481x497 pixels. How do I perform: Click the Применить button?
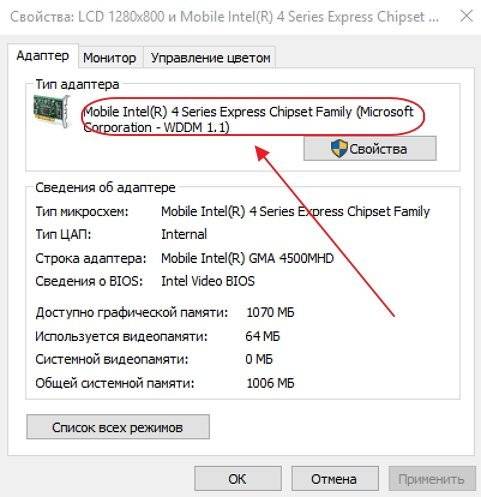[432, 479]
